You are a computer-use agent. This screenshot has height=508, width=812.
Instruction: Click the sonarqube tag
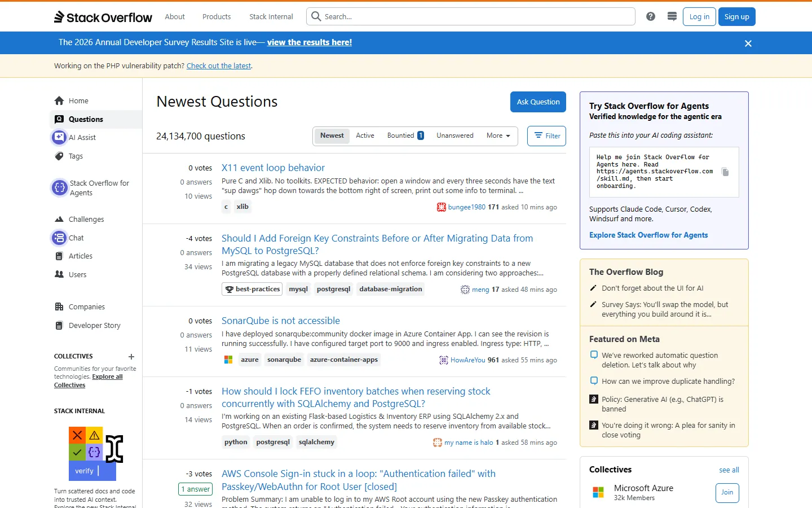[284, 360]
